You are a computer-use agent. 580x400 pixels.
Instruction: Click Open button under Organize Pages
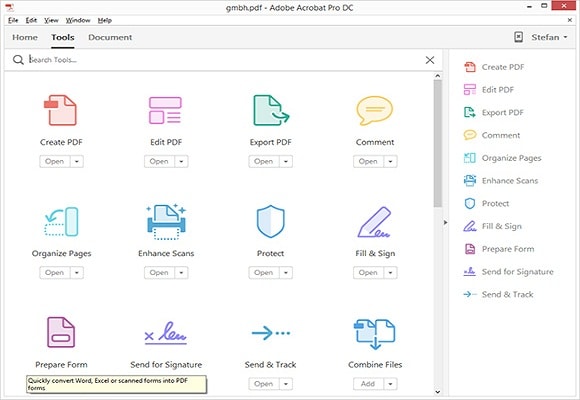coord(55,273)
